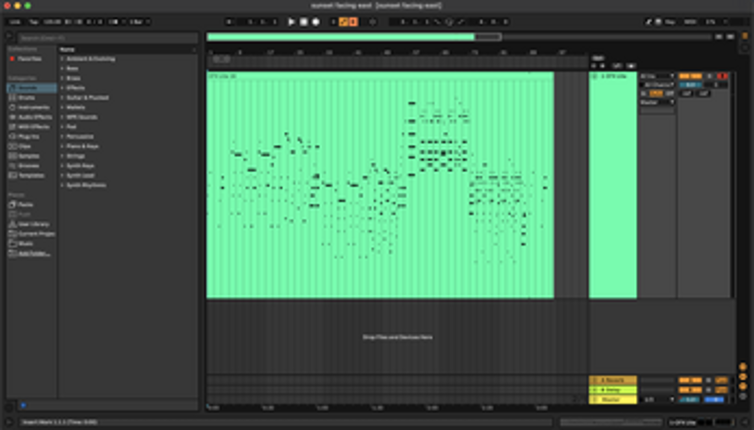Click the Link button in the top bar
The width and height of the screenshot is (754, 430).
15,21
